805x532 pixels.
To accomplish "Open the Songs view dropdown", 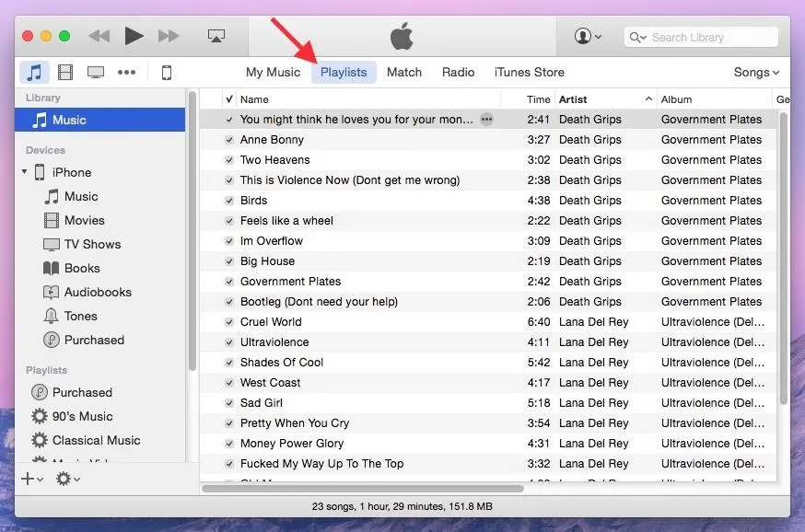I will (x=756, y=73).
